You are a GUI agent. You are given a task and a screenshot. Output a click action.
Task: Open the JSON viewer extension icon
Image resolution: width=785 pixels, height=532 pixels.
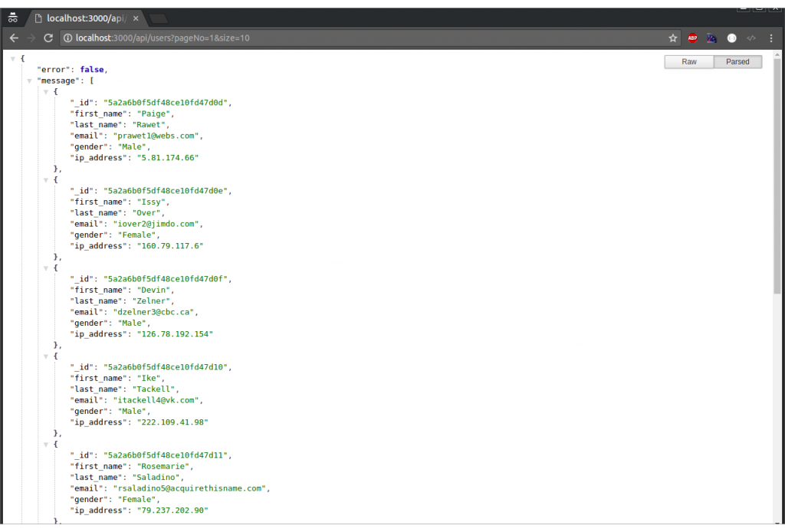click(x=731, y=38)
